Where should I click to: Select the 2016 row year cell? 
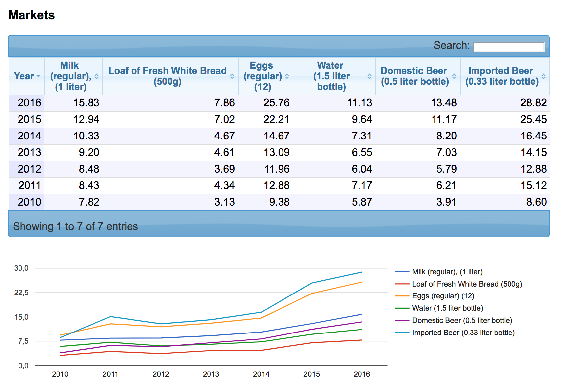pos(29,103)
